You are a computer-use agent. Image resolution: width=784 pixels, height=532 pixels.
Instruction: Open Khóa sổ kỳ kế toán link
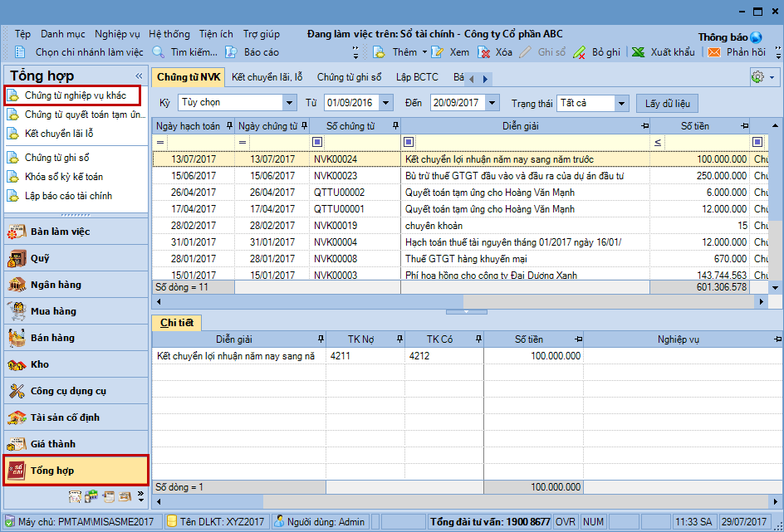(63, 177)
